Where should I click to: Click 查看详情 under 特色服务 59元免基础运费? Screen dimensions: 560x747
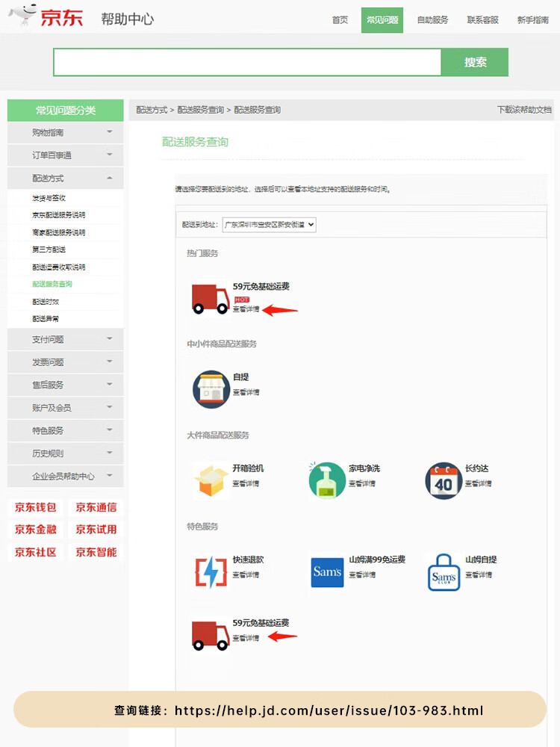pyautogui.click(x=246, y=638)
